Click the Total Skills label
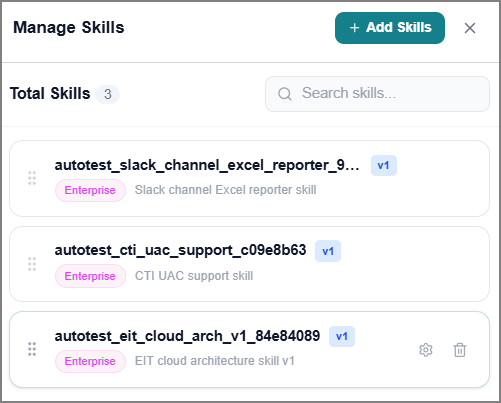This screenshot has width=501, height=403. click(x=50, y=94)
